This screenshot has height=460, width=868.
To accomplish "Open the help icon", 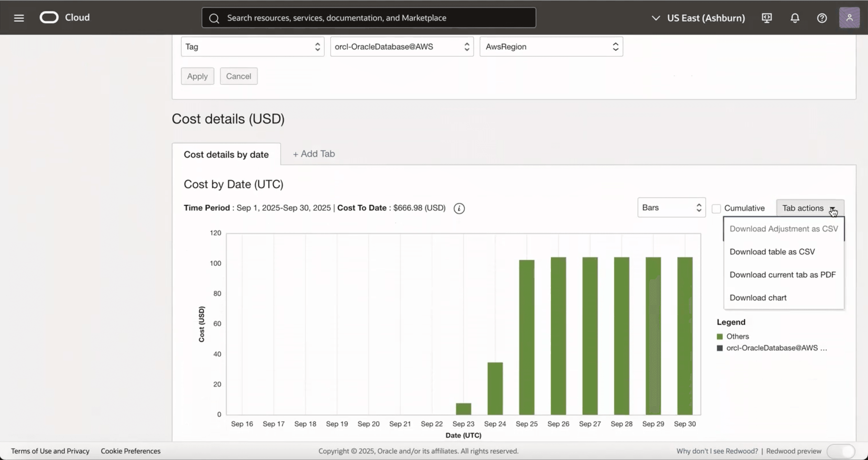I will point(822,18).
